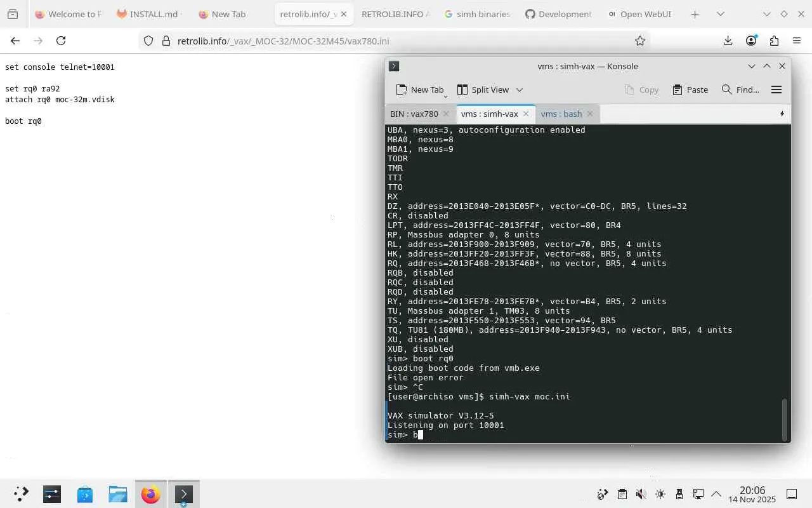The image size is (812, 508).
Task: Open muted audio volume tray icon
Action: tap(641, 494)
